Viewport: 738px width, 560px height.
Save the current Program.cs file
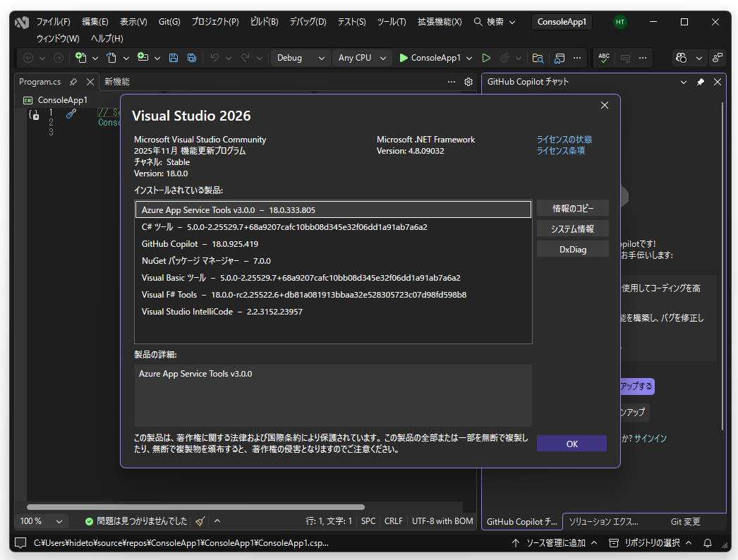[x=174, y=58]
